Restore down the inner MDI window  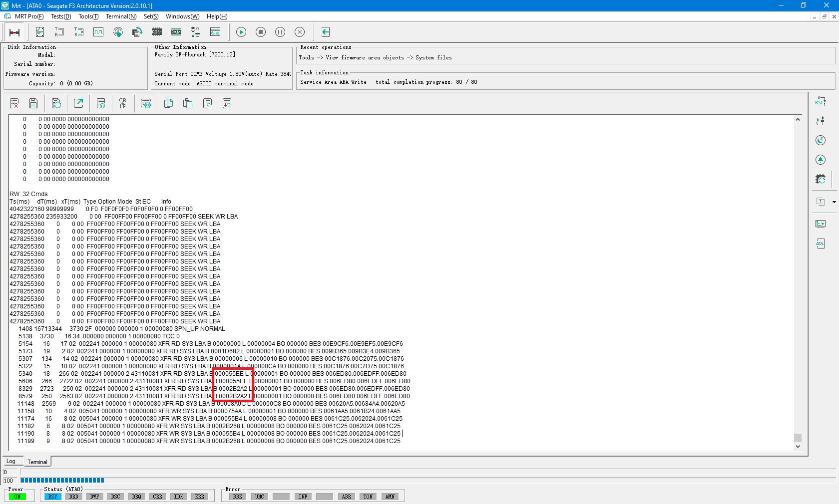pyautogui.click(x=824, y=16)
